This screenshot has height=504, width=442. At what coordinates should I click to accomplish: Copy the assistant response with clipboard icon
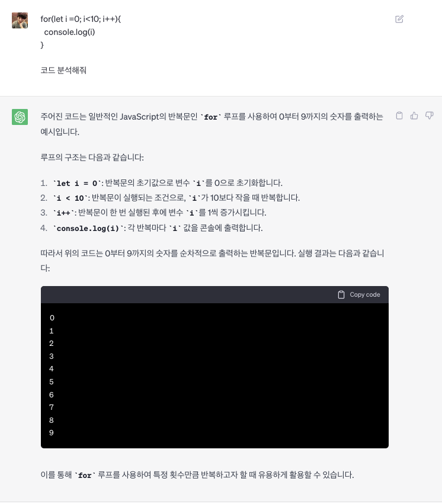[399, 115]
